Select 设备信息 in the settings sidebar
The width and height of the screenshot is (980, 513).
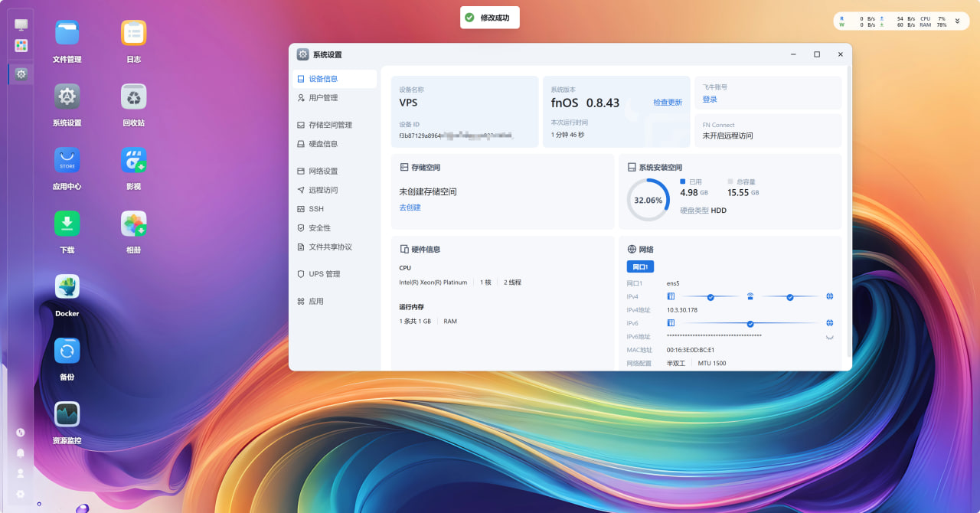point(335,79)
